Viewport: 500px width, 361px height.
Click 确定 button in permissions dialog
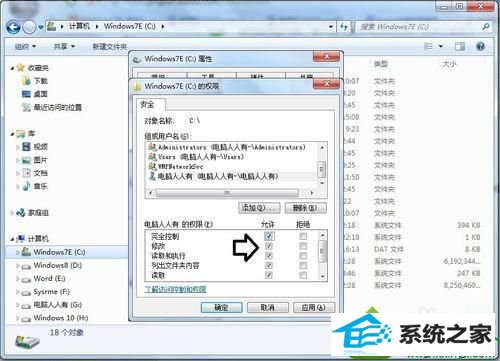tap(221, 307)
